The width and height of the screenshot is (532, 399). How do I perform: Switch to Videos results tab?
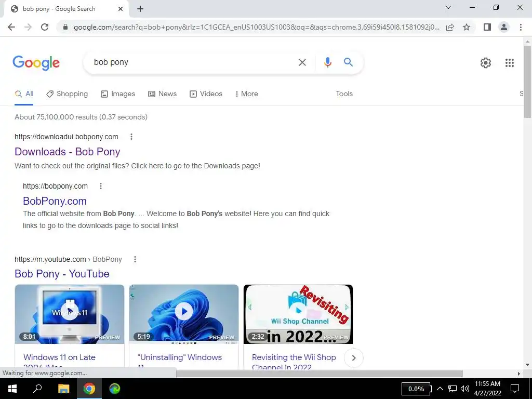[x=206, y=94]
